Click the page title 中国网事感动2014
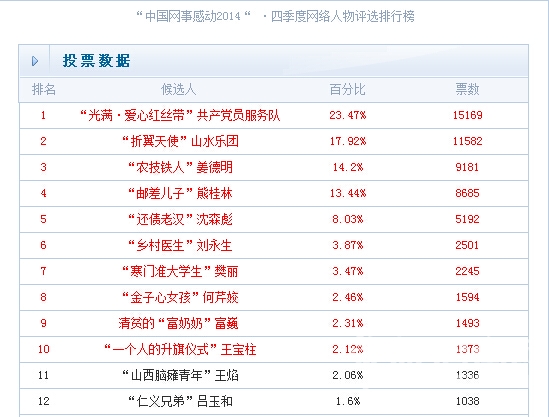 pyautogui.click(x=193, y=16)
